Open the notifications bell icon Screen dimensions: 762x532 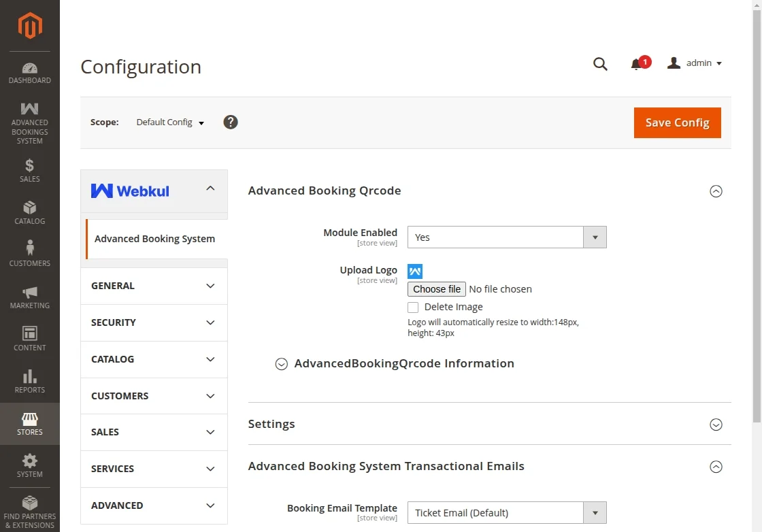pos(637,64)
